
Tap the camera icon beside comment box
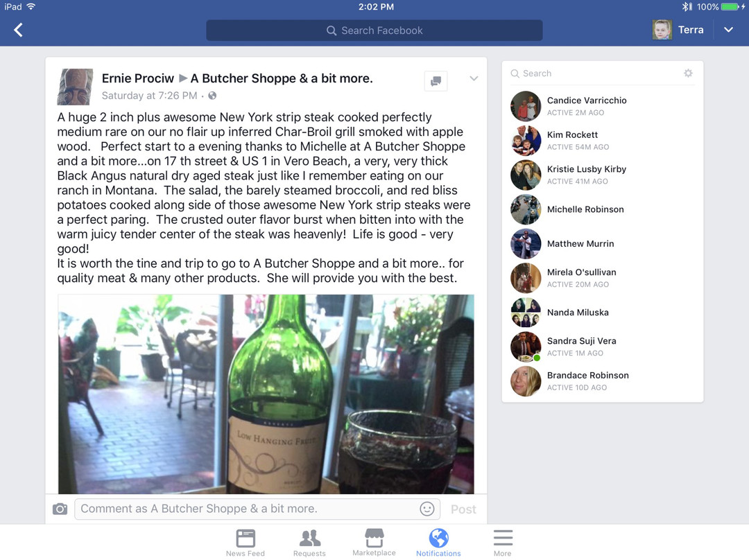pos(60,509)
